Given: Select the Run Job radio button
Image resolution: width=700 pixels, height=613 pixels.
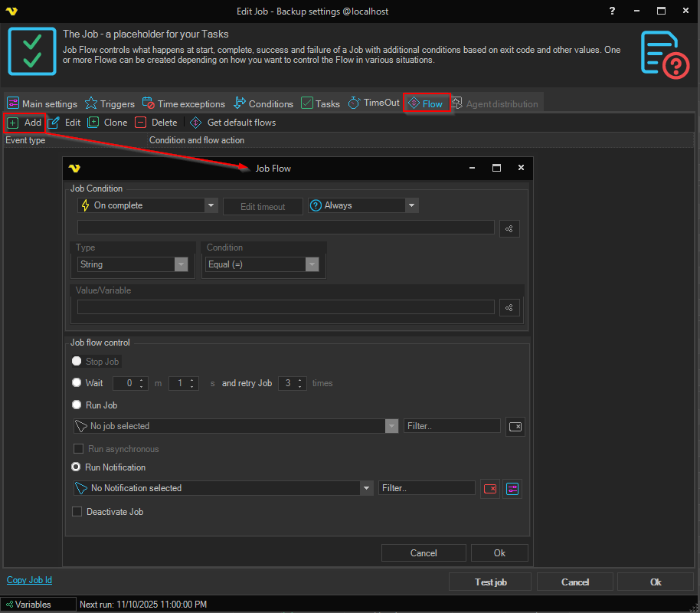Looking at the screenshot, I should point(77,405).
